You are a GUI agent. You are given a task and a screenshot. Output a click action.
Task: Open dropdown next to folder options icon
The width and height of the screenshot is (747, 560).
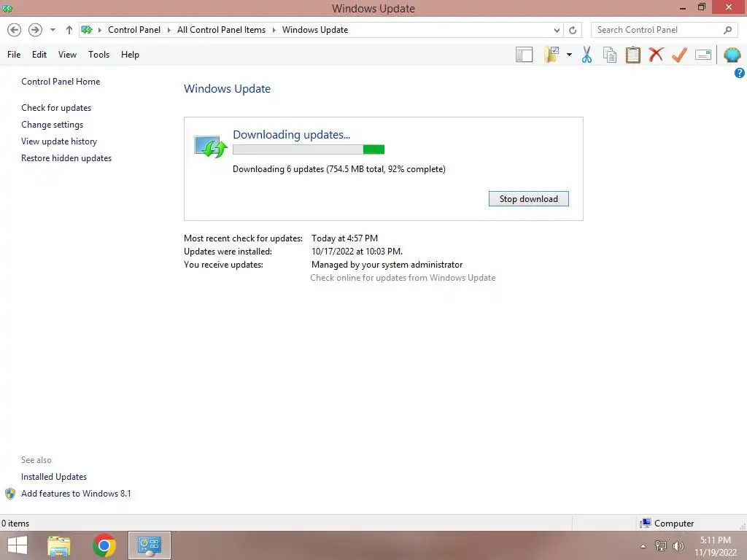pos(569,55)
